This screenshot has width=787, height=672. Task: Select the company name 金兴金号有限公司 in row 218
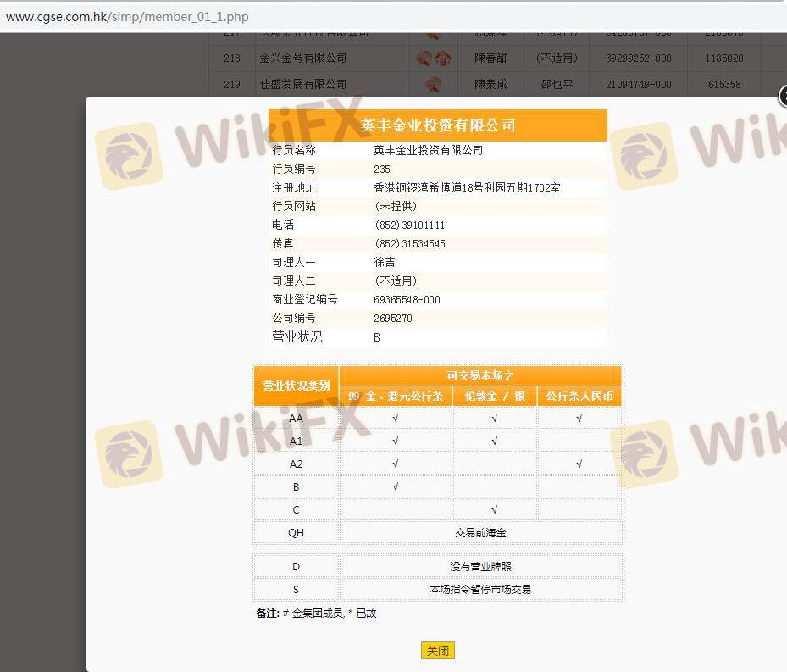(x=302, y=58)
